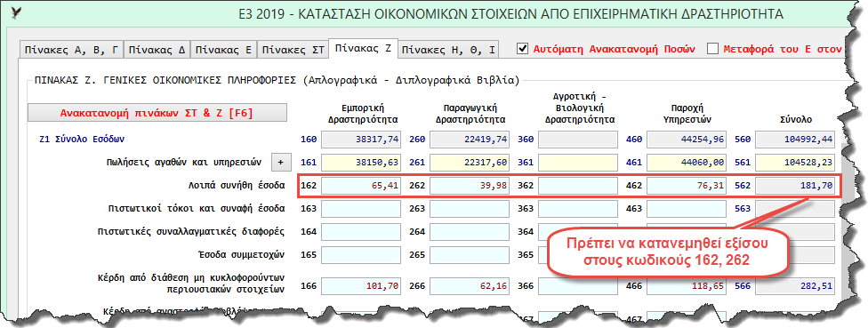
Task: Select the empty field for code 163
Action: (x=361, y=209)
